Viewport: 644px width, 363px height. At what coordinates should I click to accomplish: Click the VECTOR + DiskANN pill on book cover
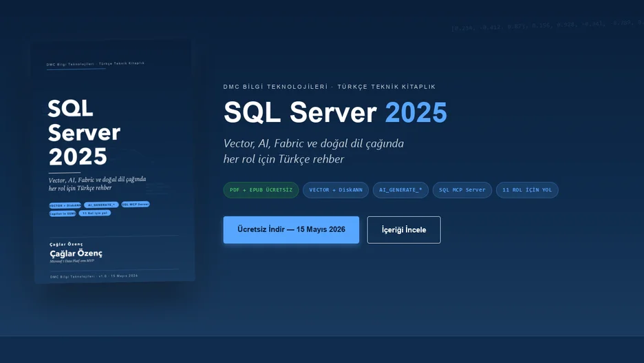pos(65,205)
